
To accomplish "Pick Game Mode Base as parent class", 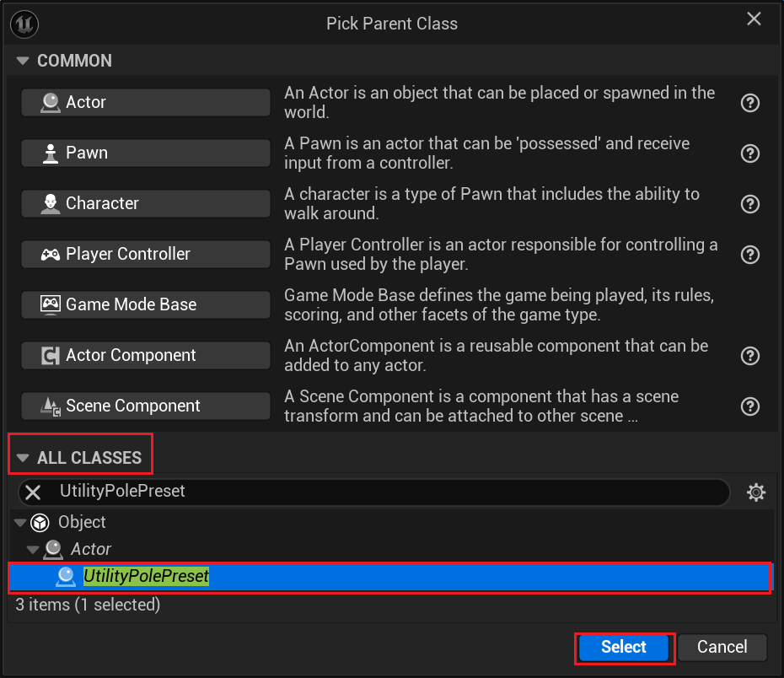I will click(x=146, y=304).
